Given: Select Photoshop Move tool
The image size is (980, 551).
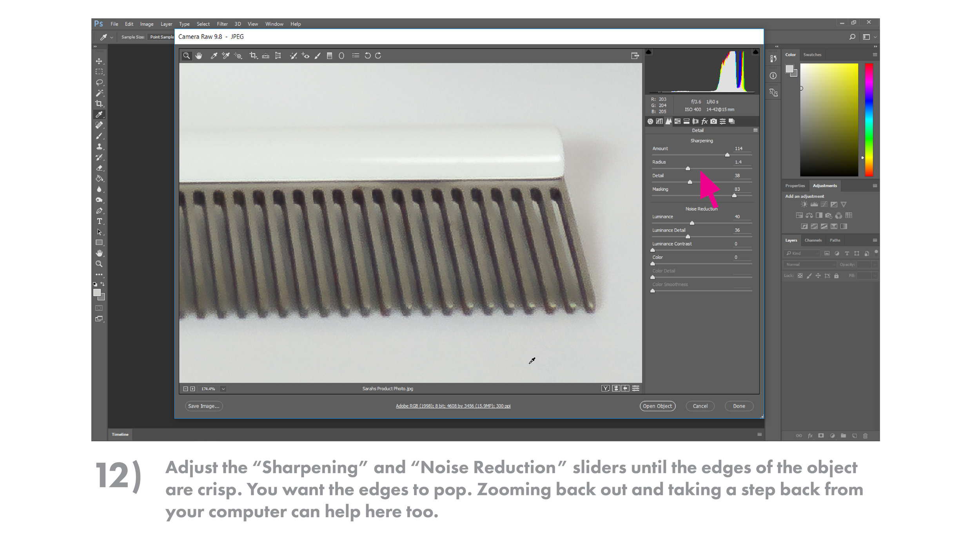Looking at the screenshot, I should (99, 62).
